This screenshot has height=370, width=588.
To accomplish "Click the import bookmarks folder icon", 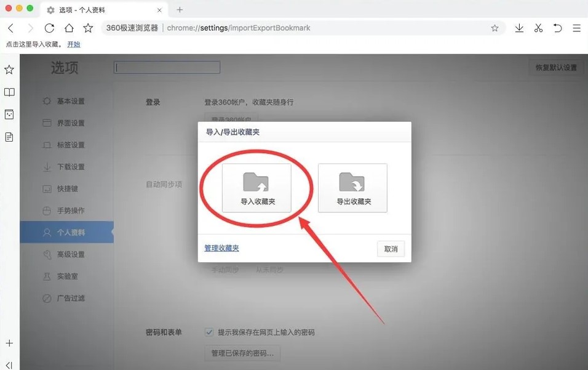I will [x=256, y=183].
